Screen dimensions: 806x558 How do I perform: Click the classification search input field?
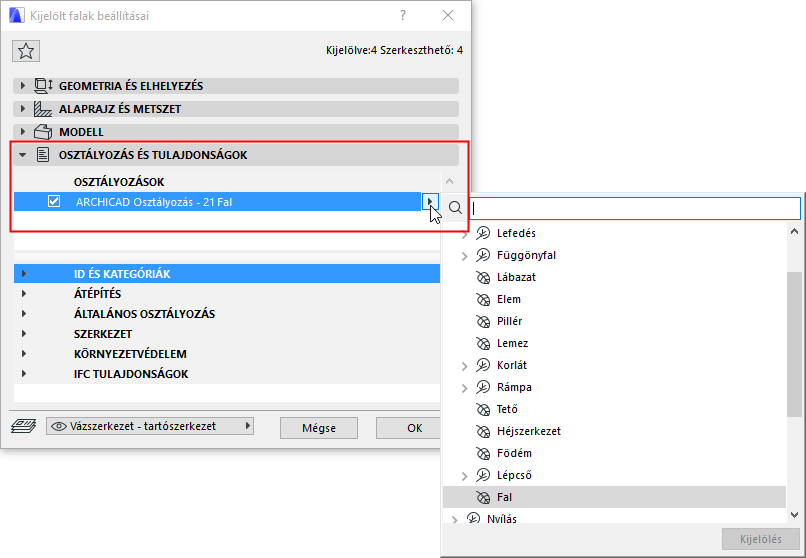[x=635, y=208]
